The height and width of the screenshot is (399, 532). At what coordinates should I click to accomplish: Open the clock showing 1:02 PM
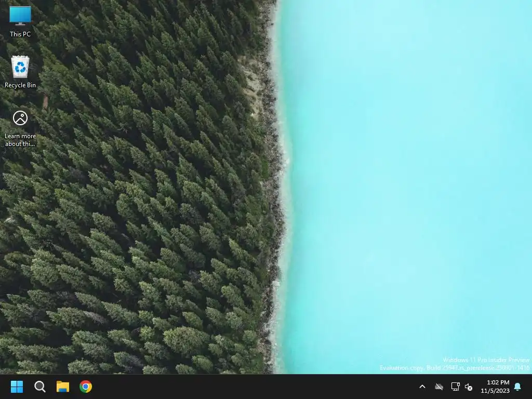tap(495, 387)
